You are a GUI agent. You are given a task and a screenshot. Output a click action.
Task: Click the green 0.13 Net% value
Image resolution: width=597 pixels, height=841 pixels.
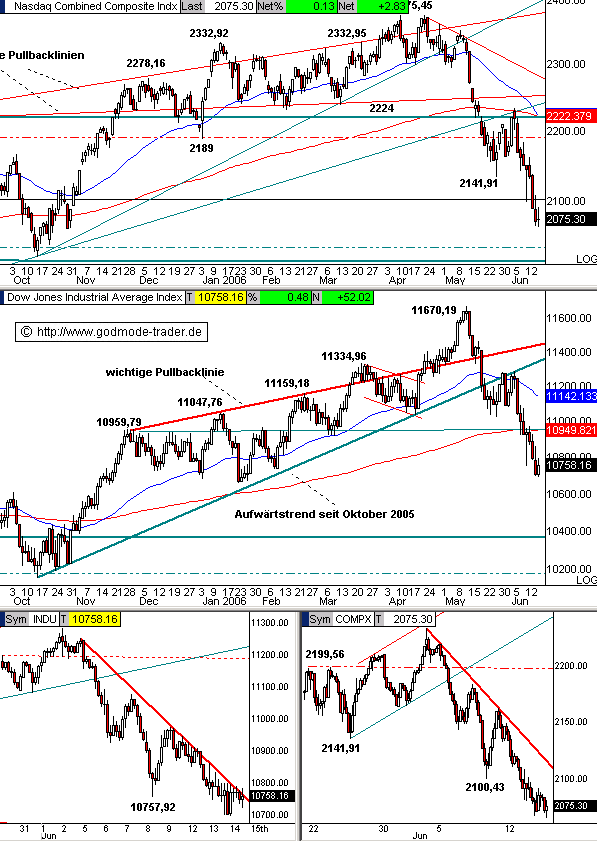(312, 6)
